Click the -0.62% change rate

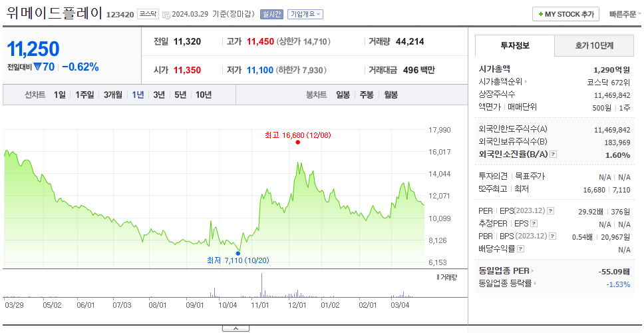[80, 67]
